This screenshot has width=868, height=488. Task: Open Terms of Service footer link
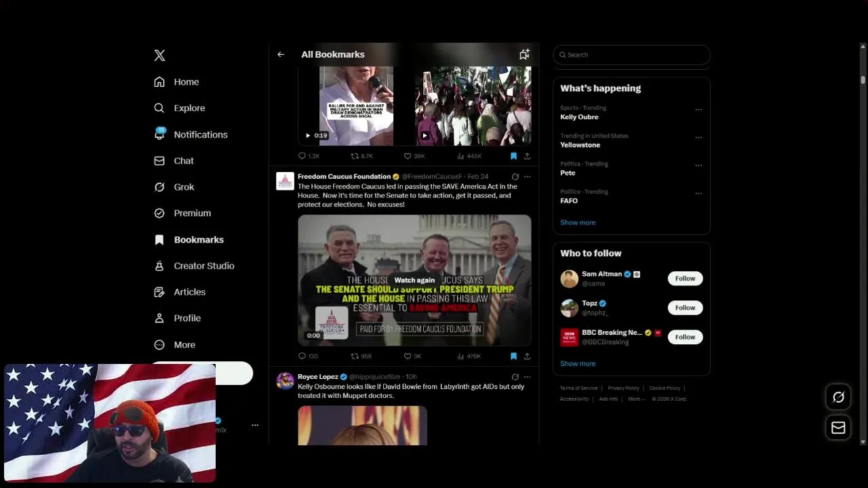578,388
